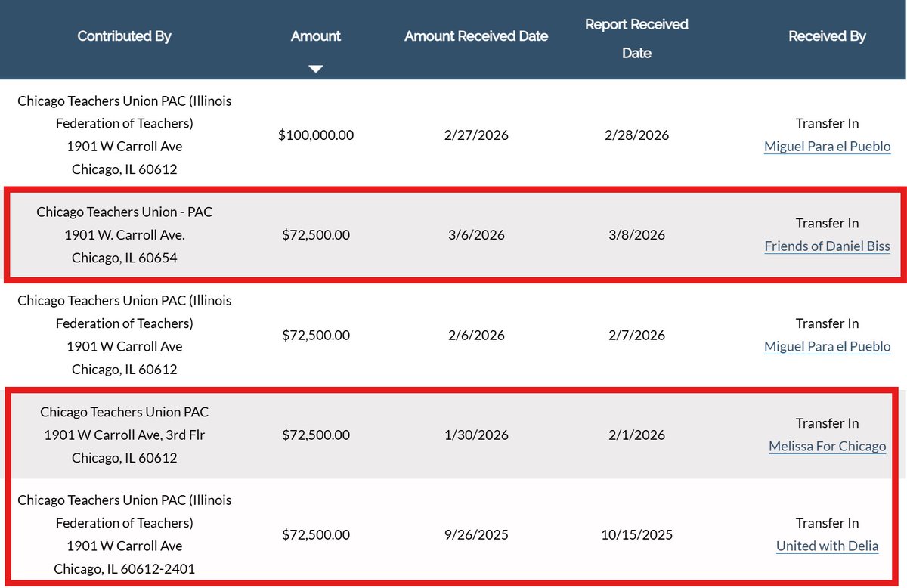Open Miguel Para el Pueblo link in $100,000.00 row
Viewport: 907px width, 588px height.
pyautogui.click(x=827, y=147)
